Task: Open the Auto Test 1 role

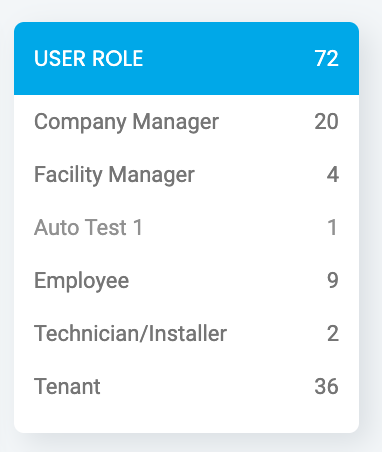Action: click(x=88, y=227)
